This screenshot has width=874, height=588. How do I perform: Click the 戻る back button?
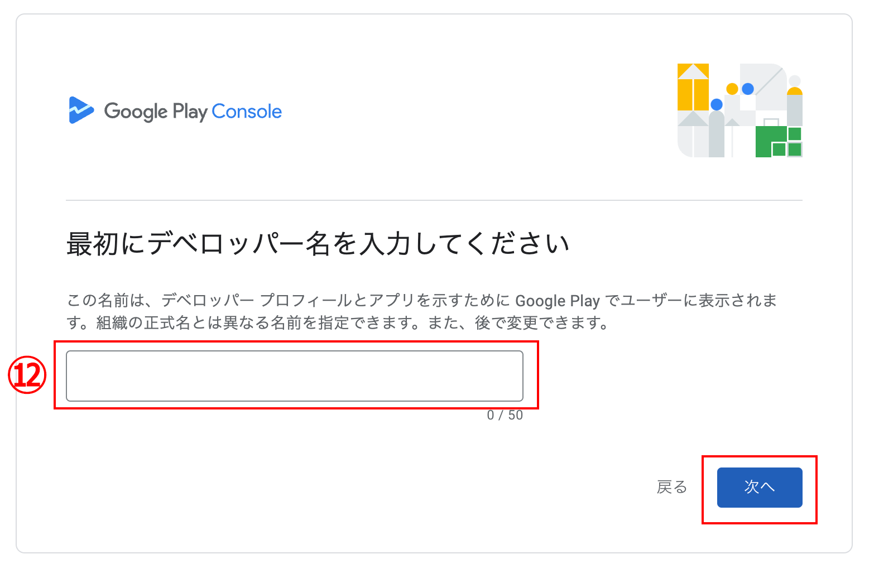tap(672, 487)
